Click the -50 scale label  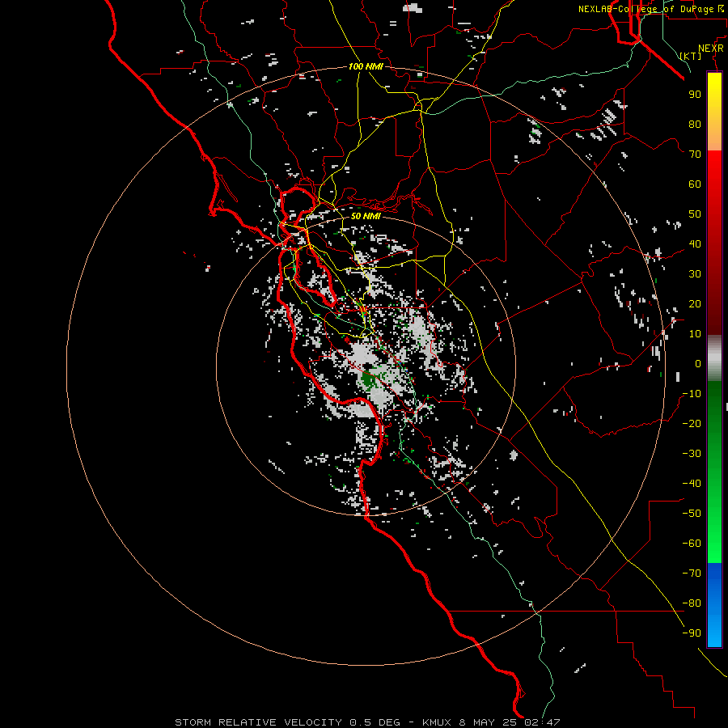(x=692, y=513)
